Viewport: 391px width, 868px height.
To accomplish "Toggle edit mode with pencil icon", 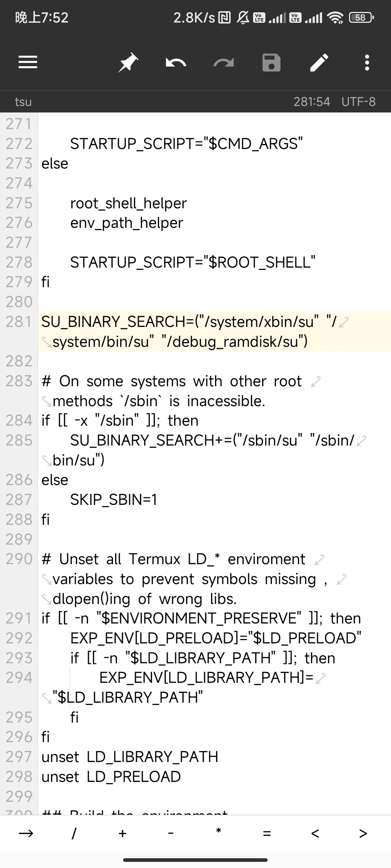I will pyautogui.click(x=319, y=63).
